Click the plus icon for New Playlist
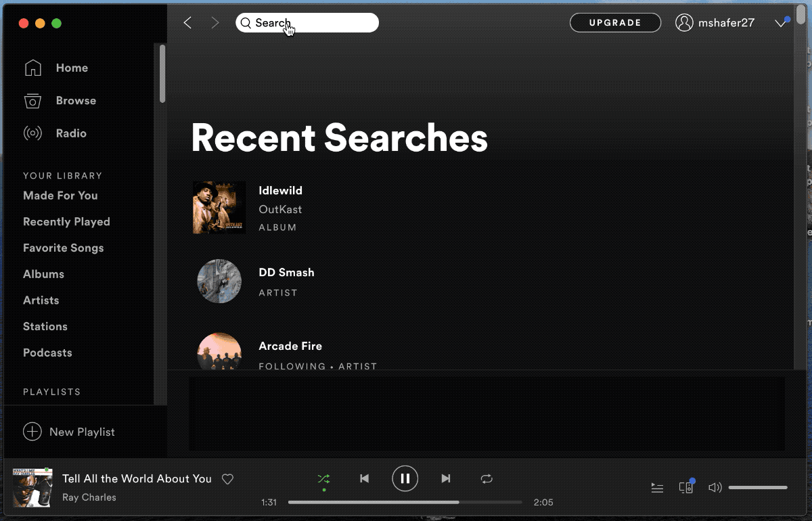Screen dimensions: 812x521 point(32,432)
